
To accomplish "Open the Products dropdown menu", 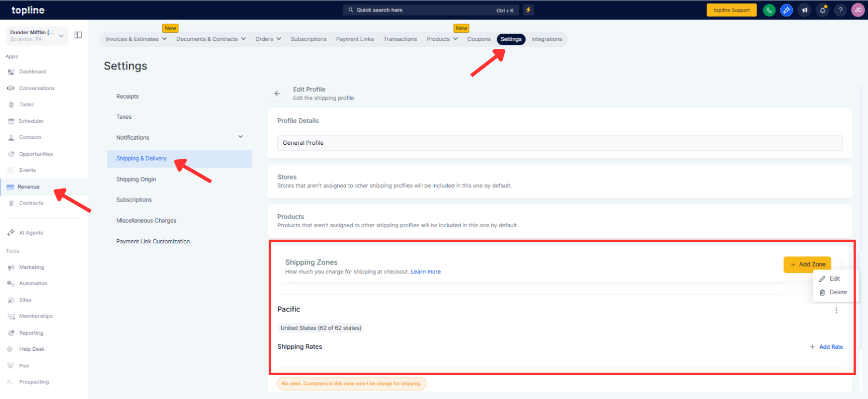I will (442, 39).
